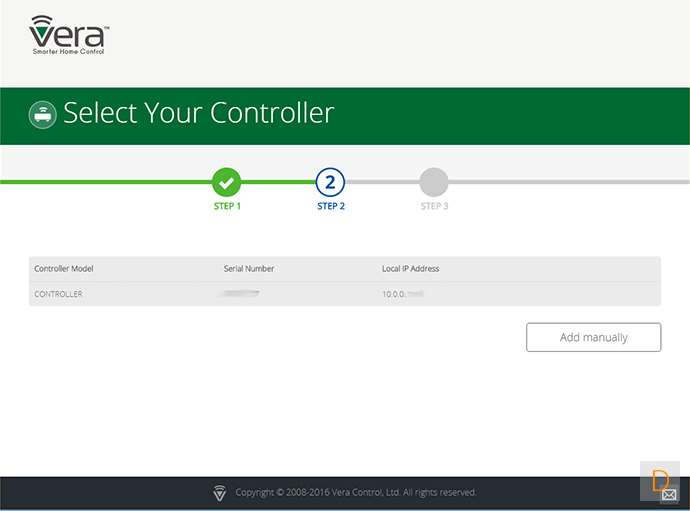Click the orange D watermark icon

[660, 480]
